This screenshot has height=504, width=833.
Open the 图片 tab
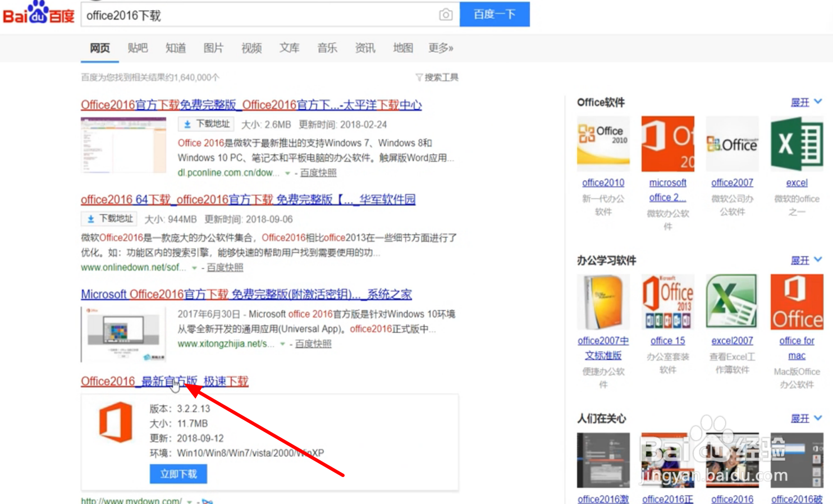tap(213, 48)
